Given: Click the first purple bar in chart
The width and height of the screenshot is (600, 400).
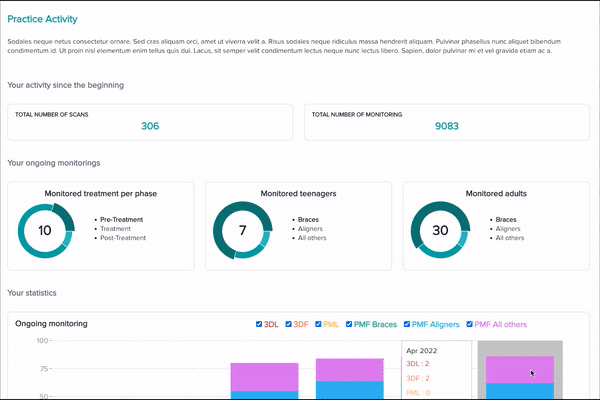Looking at the screenshot, I should click(x=264, y=377).
